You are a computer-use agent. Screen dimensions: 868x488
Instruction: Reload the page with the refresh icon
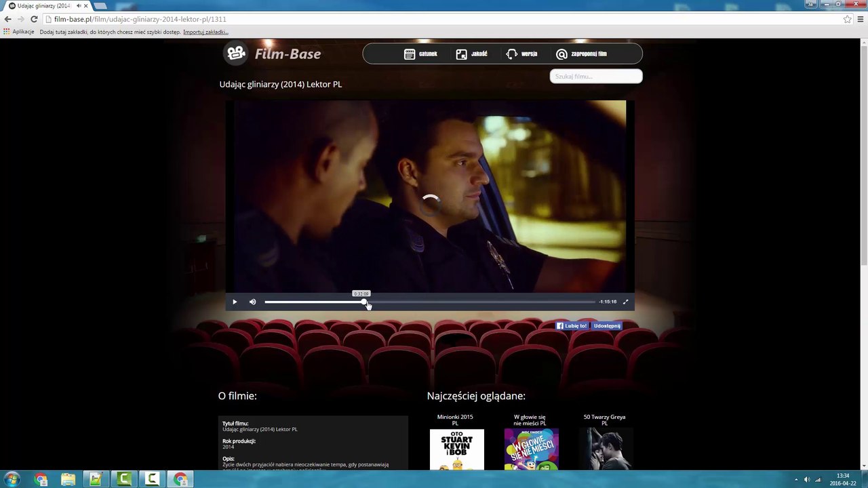tap(34, 19)
